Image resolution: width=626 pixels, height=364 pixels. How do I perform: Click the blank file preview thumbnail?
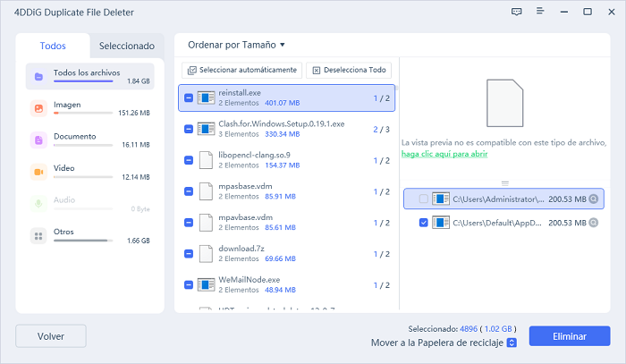click(x=504, y=103)
